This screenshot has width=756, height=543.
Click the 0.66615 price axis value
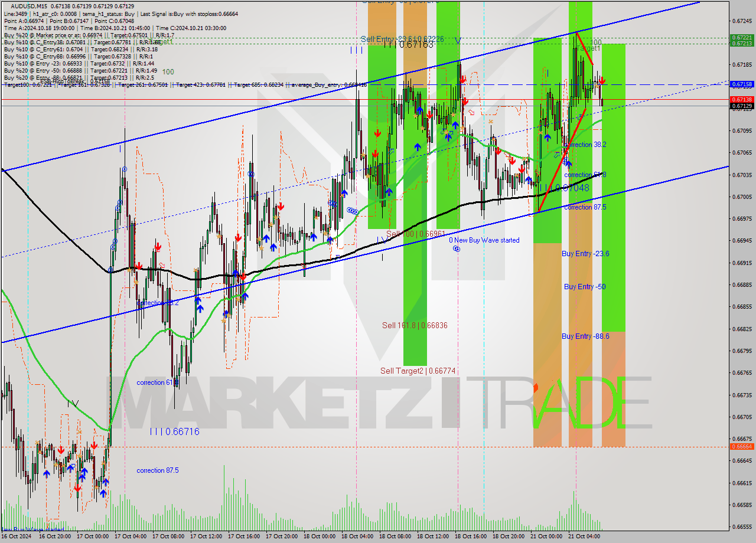741,483
